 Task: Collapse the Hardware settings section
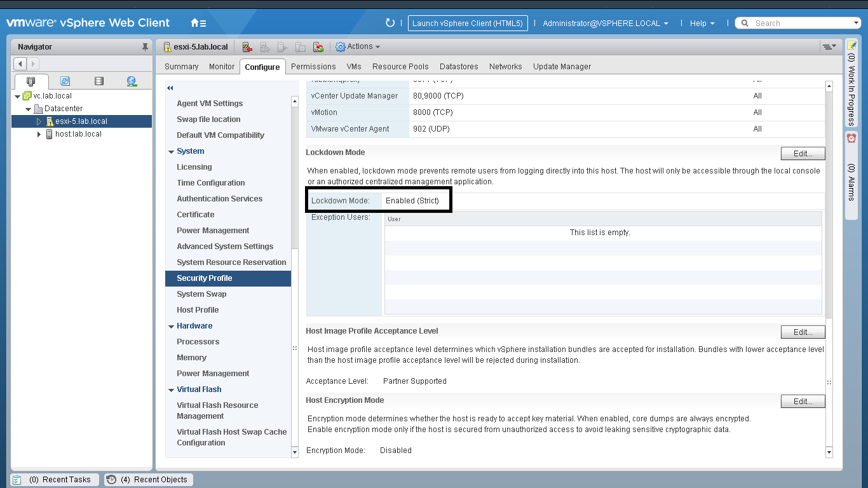pos(171,326)
